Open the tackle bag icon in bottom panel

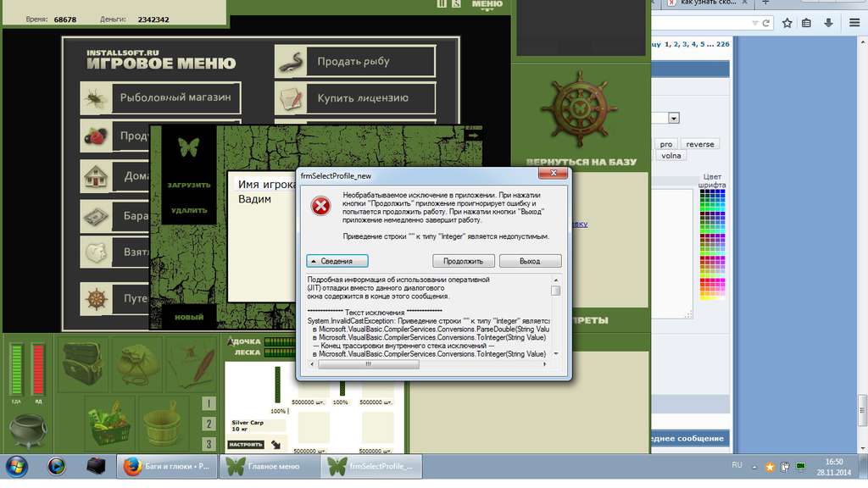coord(81,363)
